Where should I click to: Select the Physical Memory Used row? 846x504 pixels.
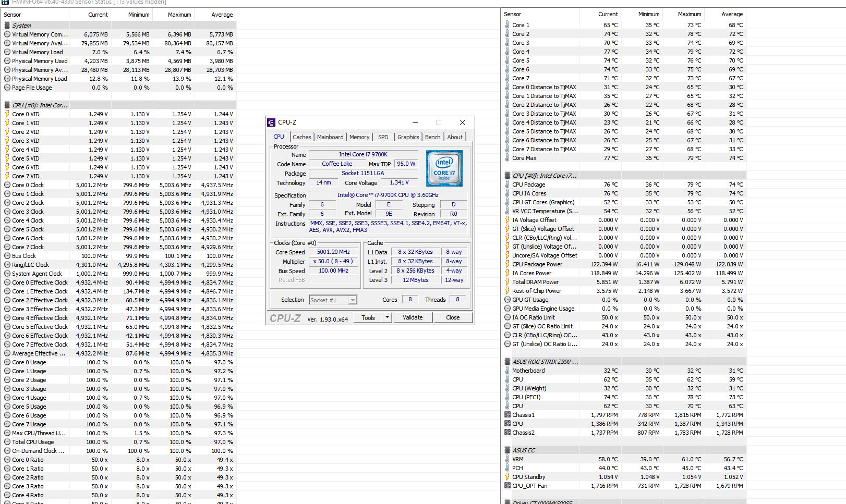119,61
